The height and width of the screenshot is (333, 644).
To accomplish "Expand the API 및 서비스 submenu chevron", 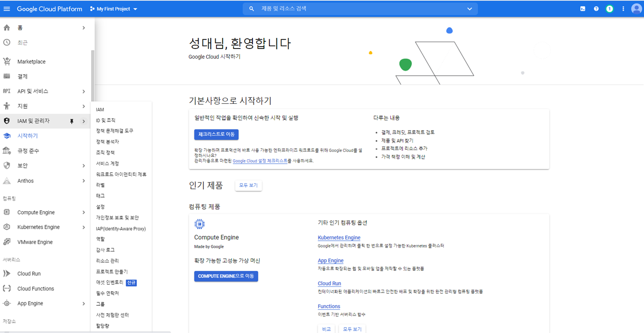I will tap(84, 91).
